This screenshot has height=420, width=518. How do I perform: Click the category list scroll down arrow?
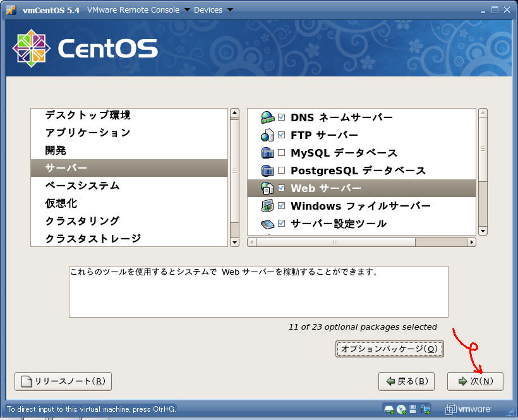coord(234,242)
